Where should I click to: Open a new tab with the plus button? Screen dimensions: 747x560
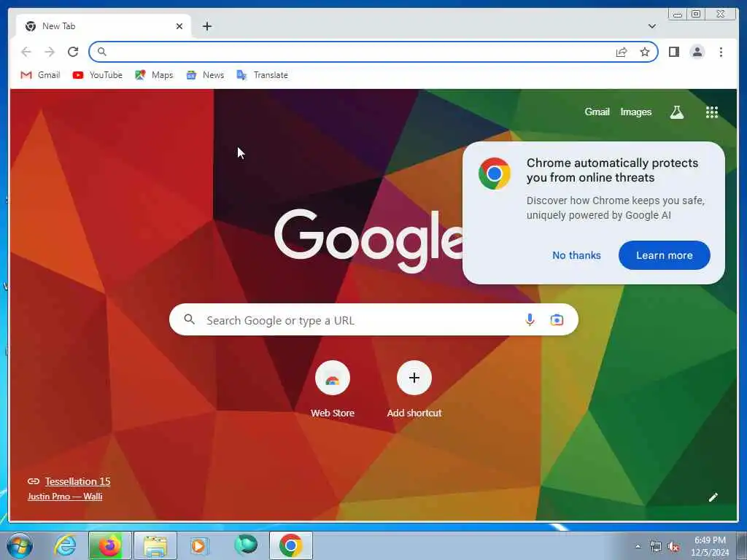[x=206, y=26]
